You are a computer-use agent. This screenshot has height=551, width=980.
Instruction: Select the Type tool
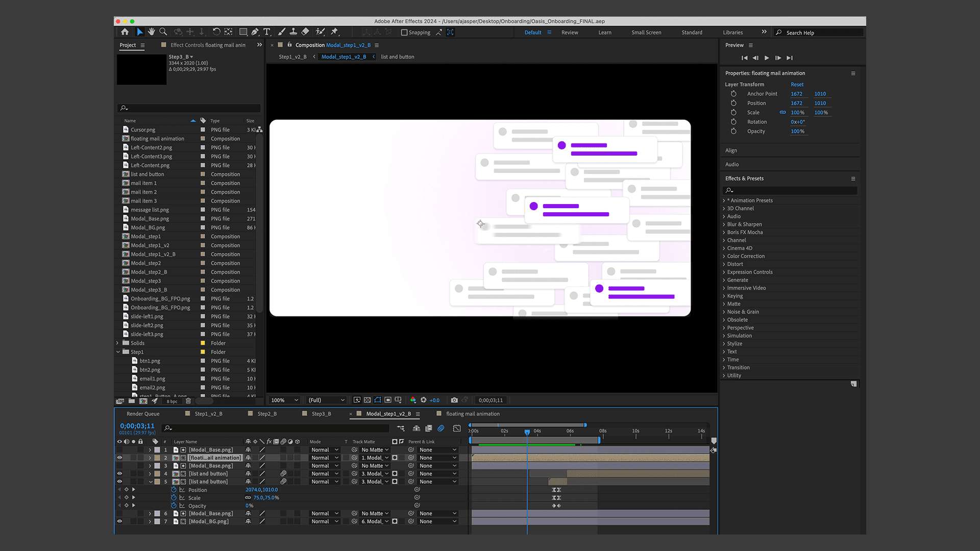tap(266, 32)
